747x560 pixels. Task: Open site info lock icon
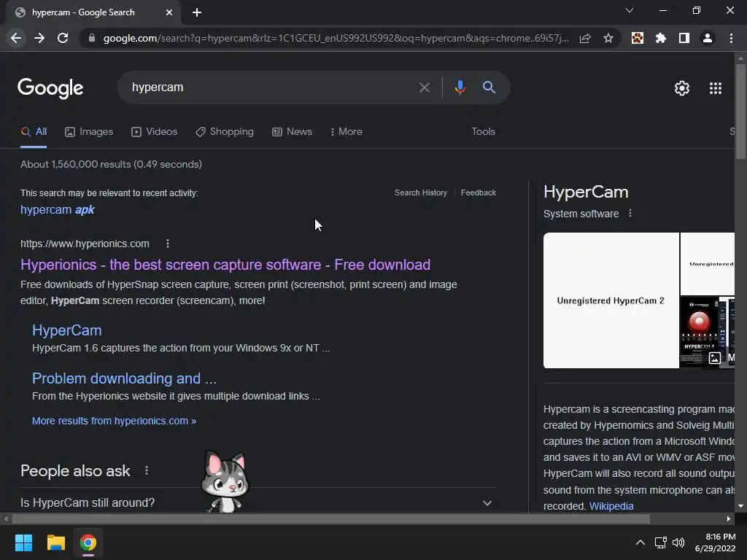[x=92, y=38]
